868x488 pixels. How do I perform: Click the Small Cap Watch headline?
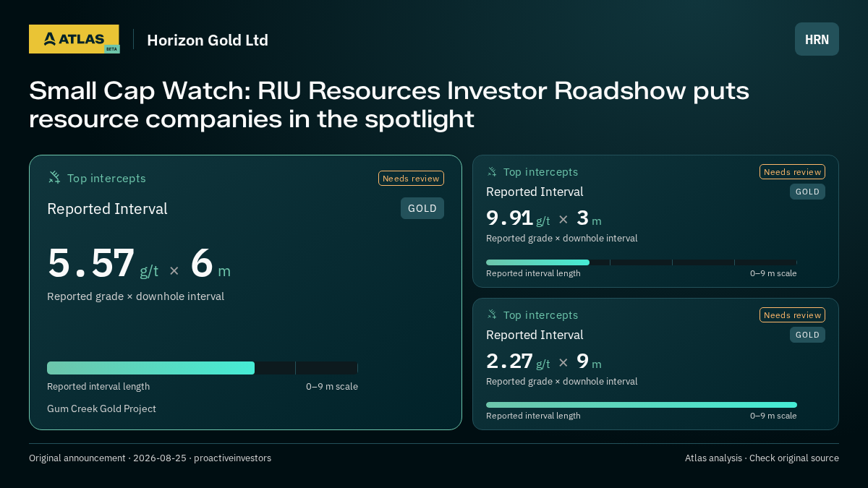click(389, 105)
